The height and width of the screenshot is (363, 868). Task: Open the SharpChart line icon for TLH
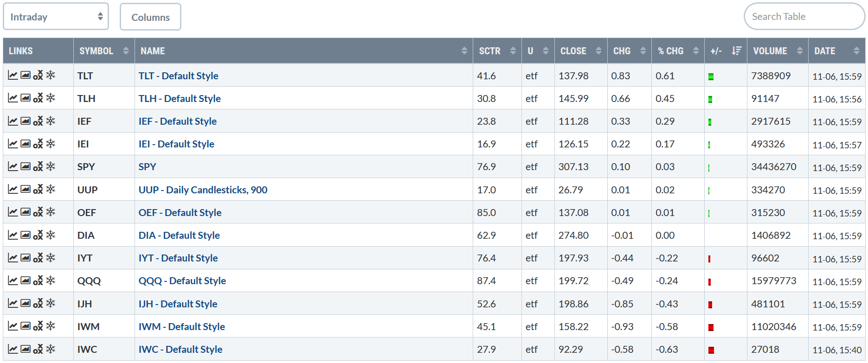pyautogui.click(x=13, y=98)
